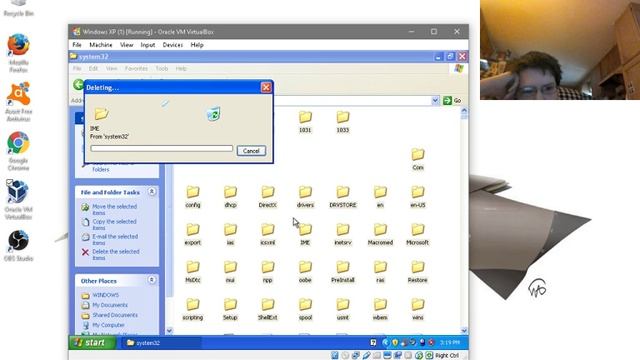This screenshot has width=640, height=360.
Task: Open OBS Studio desktop icon
Action: (x=18, y=245)
